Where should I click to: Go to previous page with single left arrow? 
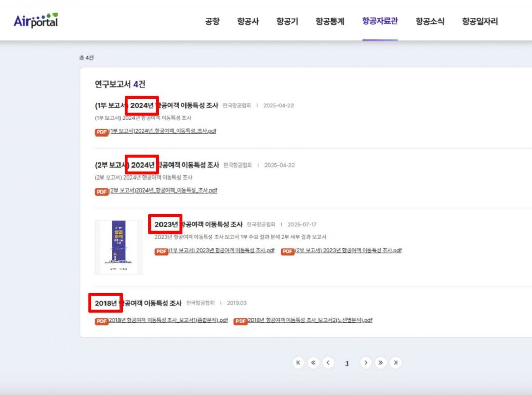(328, 363)
